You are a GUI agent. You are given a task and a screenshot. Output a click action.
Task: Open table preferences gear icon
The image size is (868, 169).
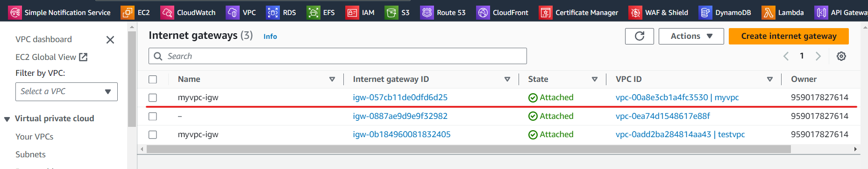point(841,56)
